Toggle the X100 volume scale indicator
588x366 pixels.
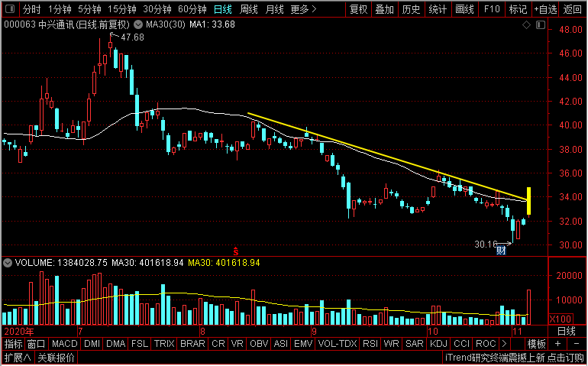(561, 319)
